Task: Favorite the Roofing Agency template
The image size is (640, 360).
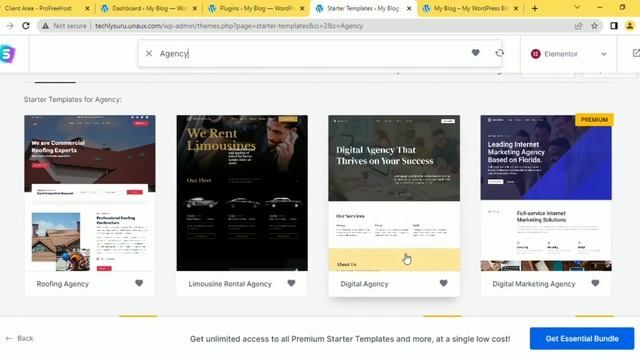Action: click(139, 283)
